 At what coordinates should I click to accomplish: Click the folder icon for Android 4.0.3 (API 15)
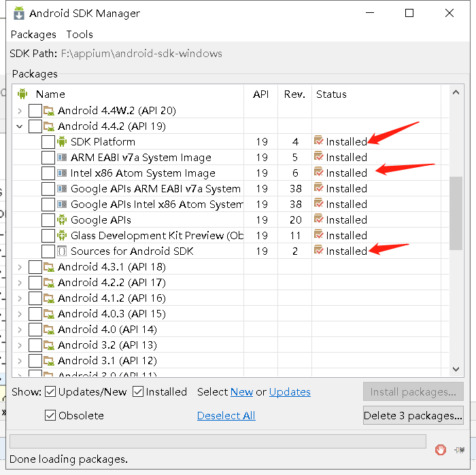click(x=48, y=314)
